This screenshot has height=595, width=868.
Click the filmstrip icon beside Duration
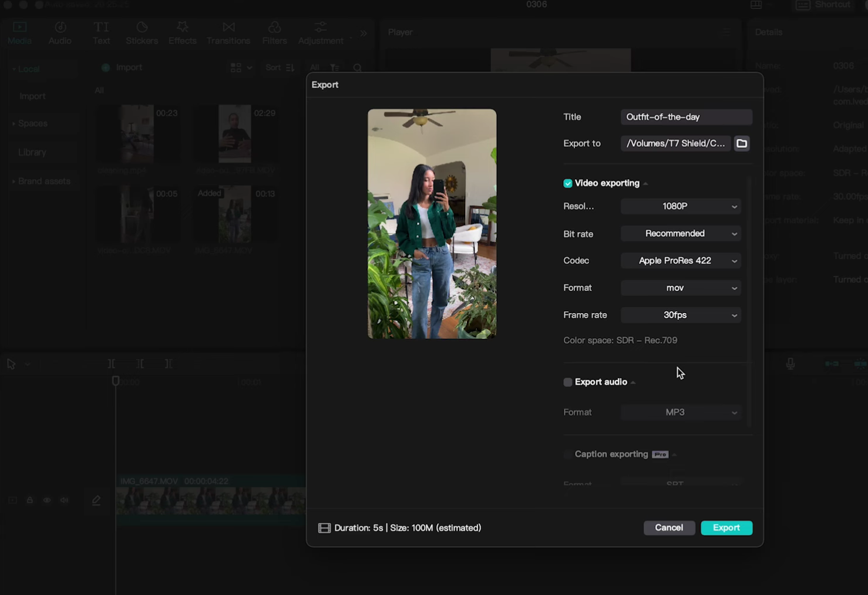coord(324,528)
